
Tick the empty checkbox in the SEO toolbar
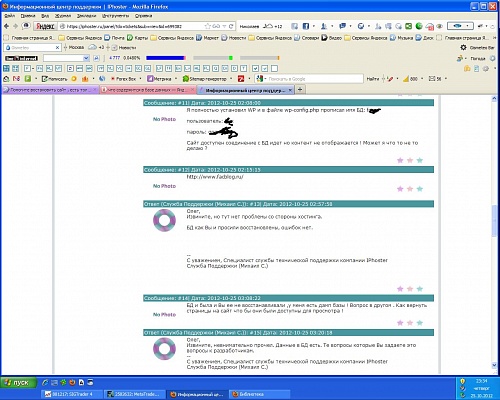(274, 68)
